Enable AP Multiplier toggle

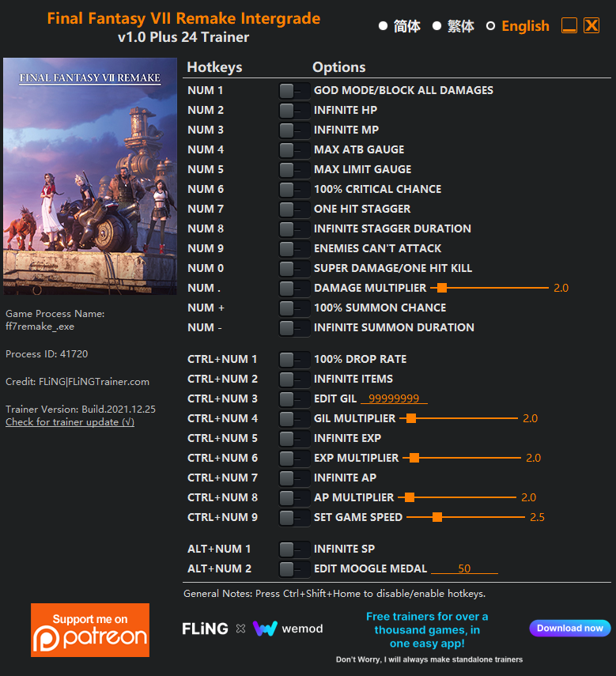(294, 498)
